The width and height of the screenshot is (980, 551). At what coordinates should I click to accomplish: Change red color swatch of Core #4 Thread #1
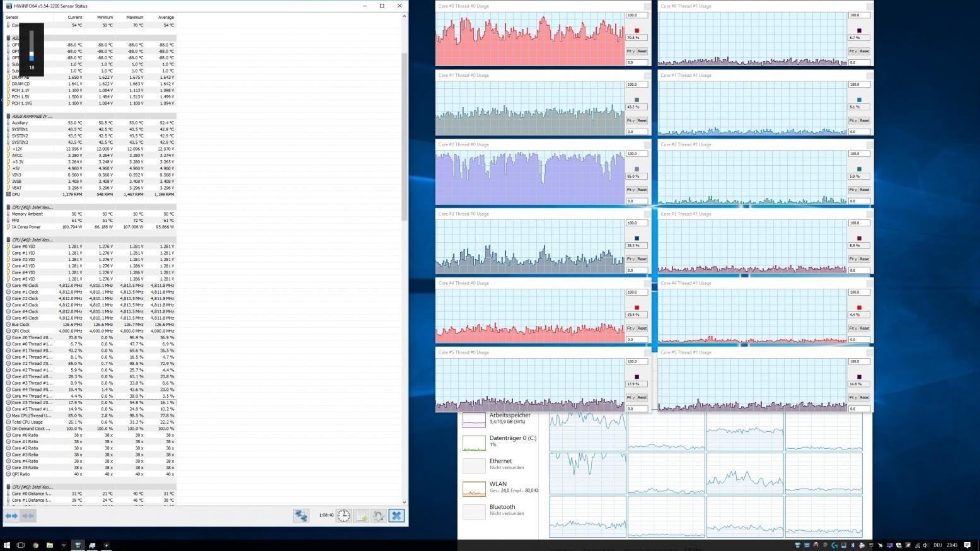859,308
